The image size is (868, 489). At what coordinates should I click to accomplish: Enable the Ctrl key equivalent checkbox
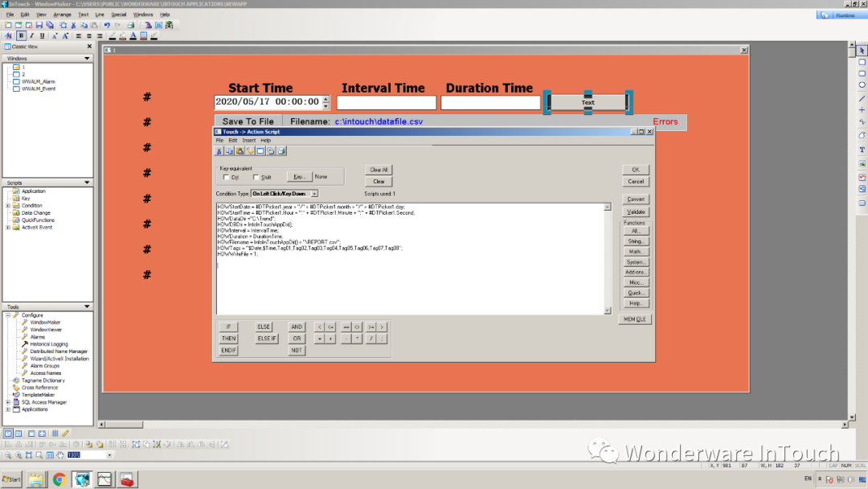click(x=227, y=176)
